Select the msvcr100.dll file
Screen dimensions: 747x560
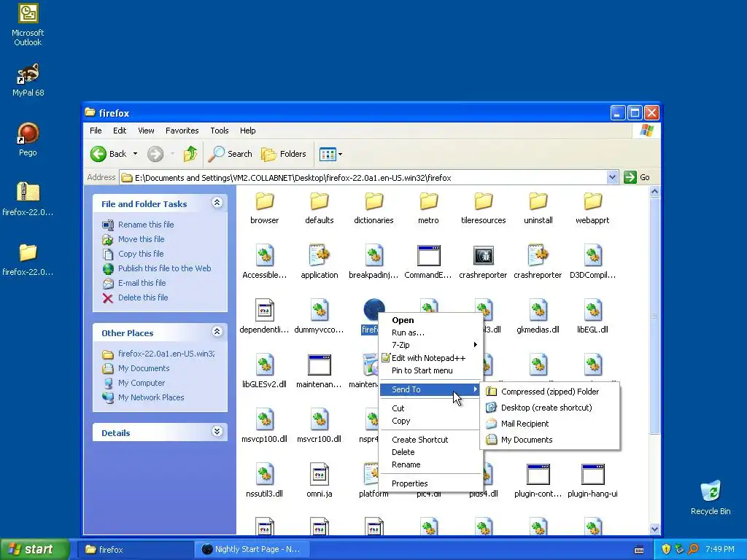(x=320, y=426)
